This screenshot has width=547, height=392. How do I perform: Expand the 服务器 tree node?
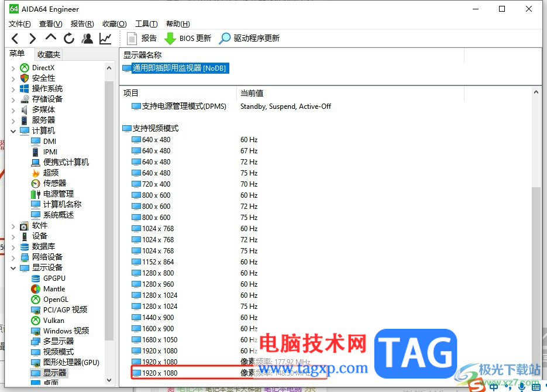pyautogui.click(x=13, y=121)
